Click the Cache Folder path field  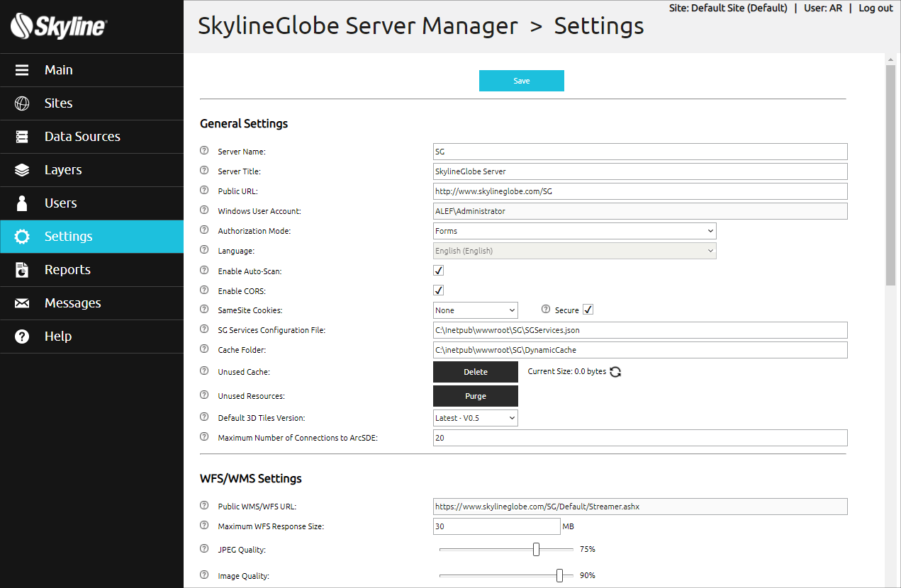pos(640,350)
